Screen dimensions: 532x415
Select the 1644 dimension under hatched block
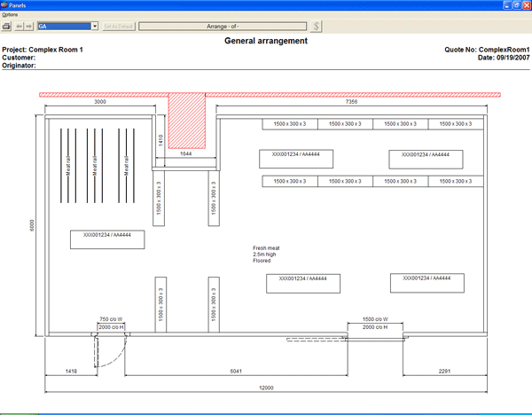[186, 153]
